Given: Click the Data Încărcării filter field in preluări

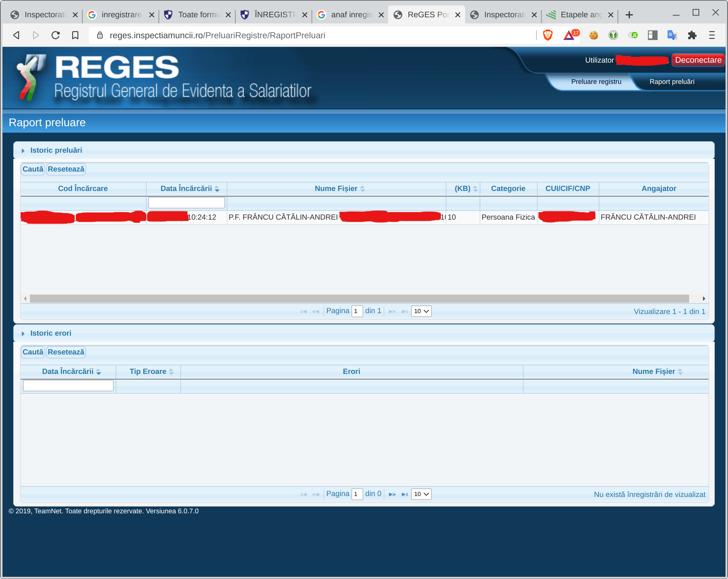Looking at the screenshot, I should coord(186,203).
